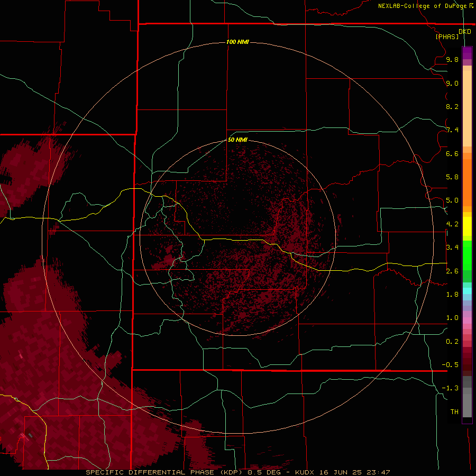Click the 100 NMI range ring label
The height and width of the screenshot is (476, 476).
click(x=237, y=42)
